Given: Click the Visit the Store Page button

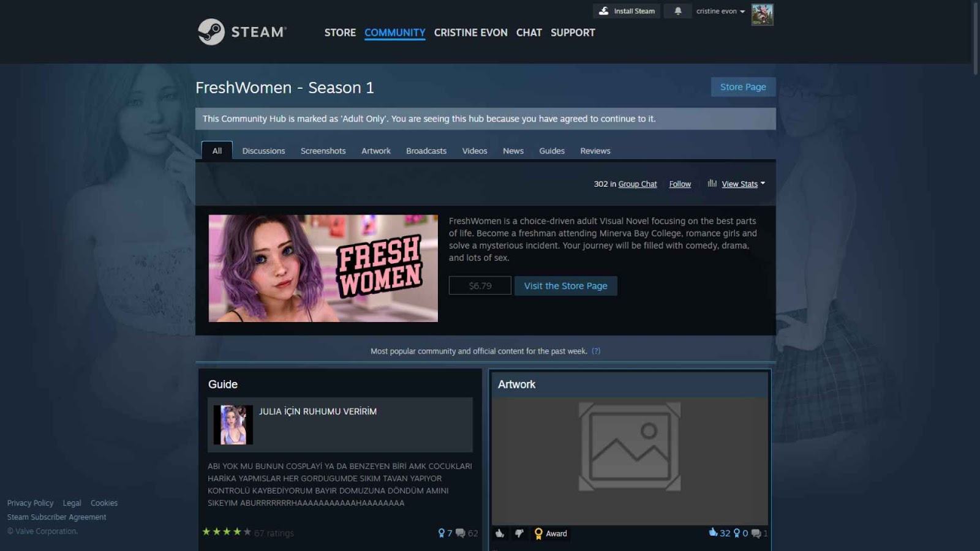Looking at the screenshot, I should pyautogui.click(x=566, y=286).
